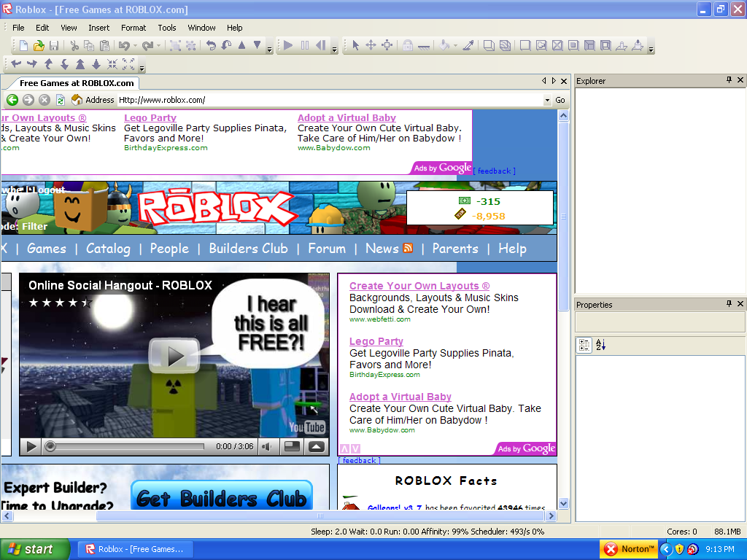Select the eyedropper color picker tool
The height and width of the screenshot is (560, 747).
pyautogui.click(x=468, y=45)
